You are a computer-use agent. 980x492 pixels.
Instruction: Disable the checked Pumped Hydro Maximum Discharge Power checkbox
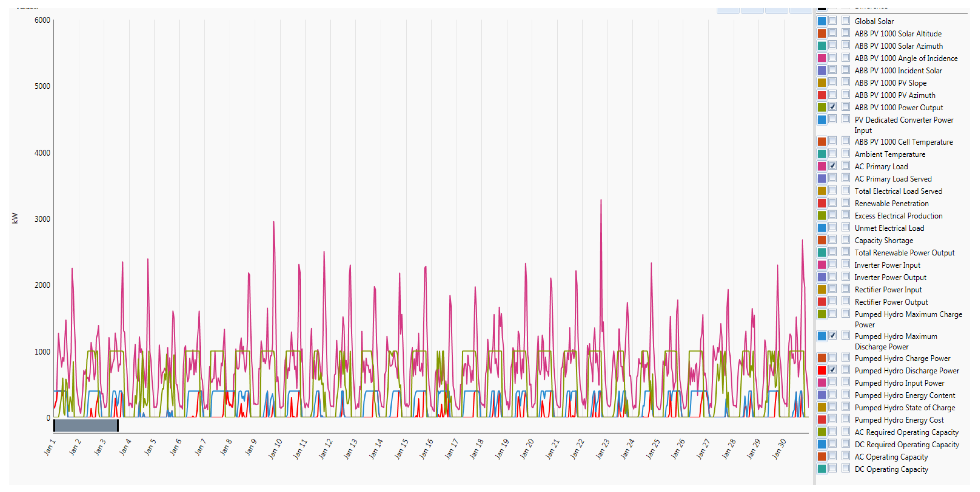833,336
